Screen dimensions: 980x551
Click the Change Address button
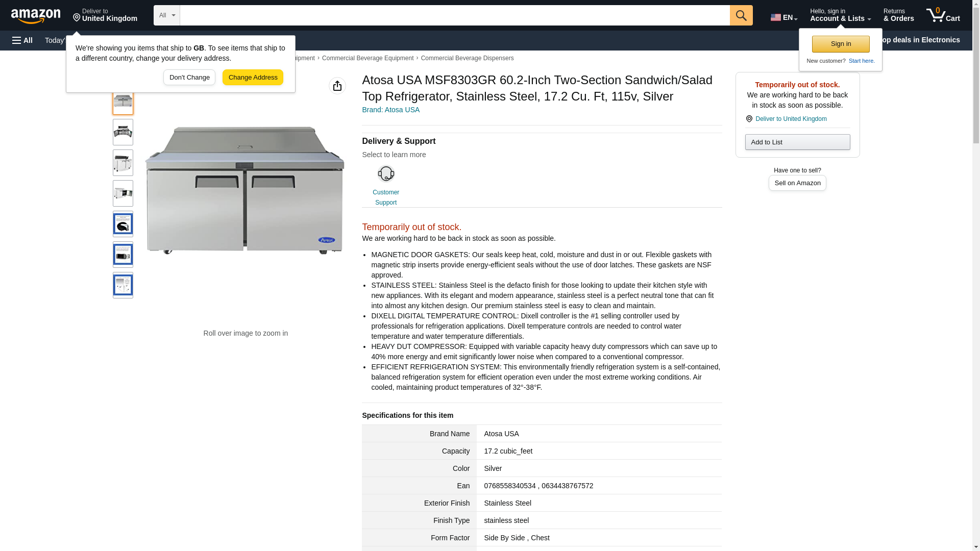pos(253,78)
